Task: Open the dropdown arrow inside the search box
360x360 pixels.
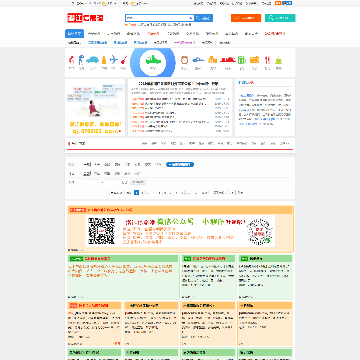Action: pyautogui.click(x=191, y=18)
